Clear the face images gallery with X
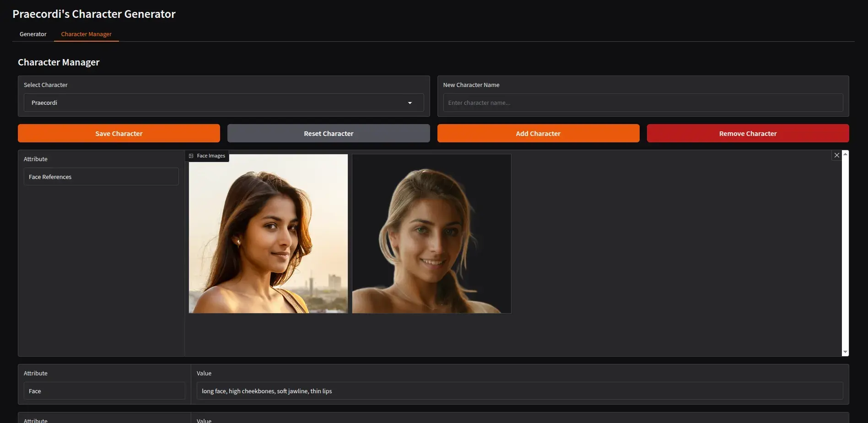 [836, 155]
